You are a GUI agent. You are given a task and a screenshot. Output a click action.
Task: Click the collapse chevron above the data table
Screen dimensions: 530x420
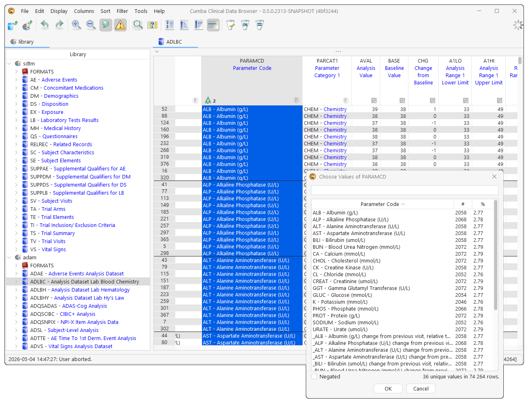157,51
